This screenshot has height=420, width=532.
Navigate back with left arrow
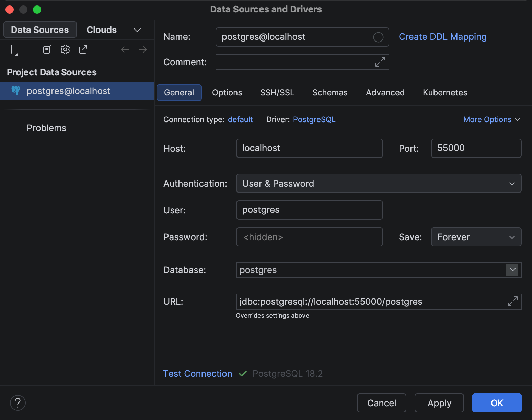[x=125, y=49]
